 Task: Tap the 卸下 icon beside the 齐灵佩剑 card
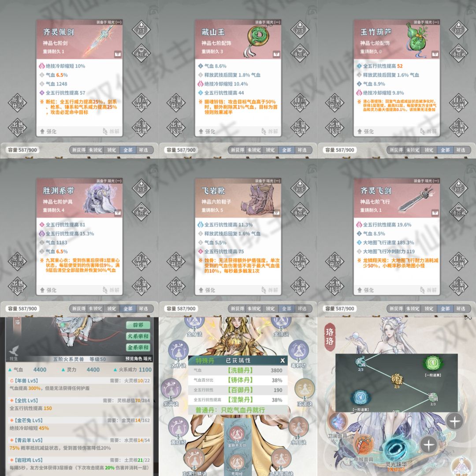tap(141, 30)
